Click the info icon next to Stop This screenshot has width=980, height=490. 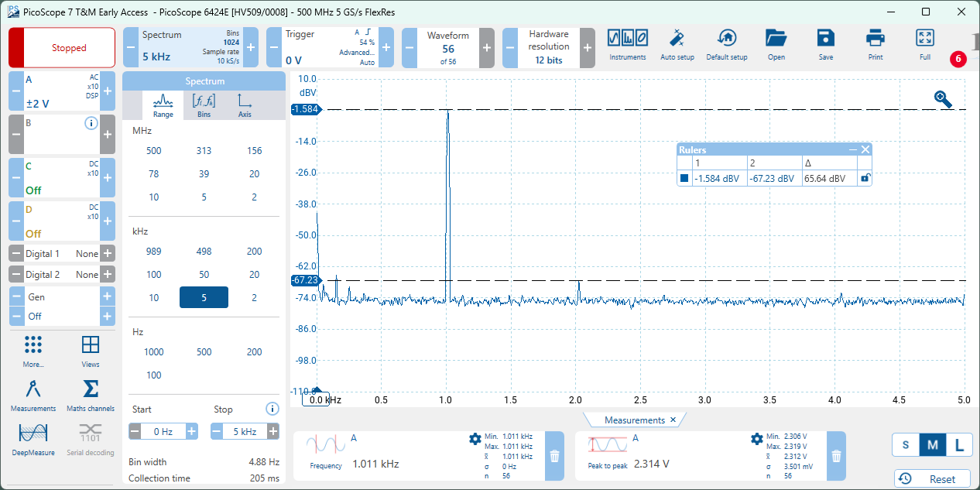[x=272, y=409]
